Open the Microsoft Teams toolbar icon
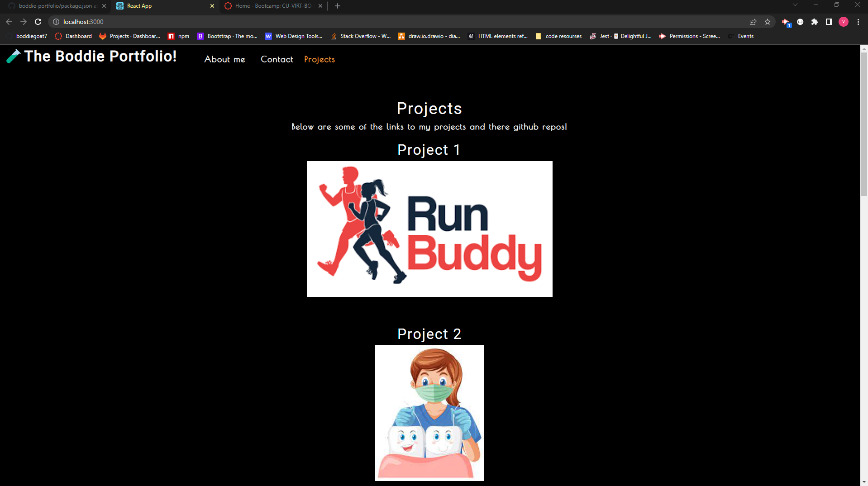The height and width of the screenshot is (486, 868). click(x=786, y=22)
